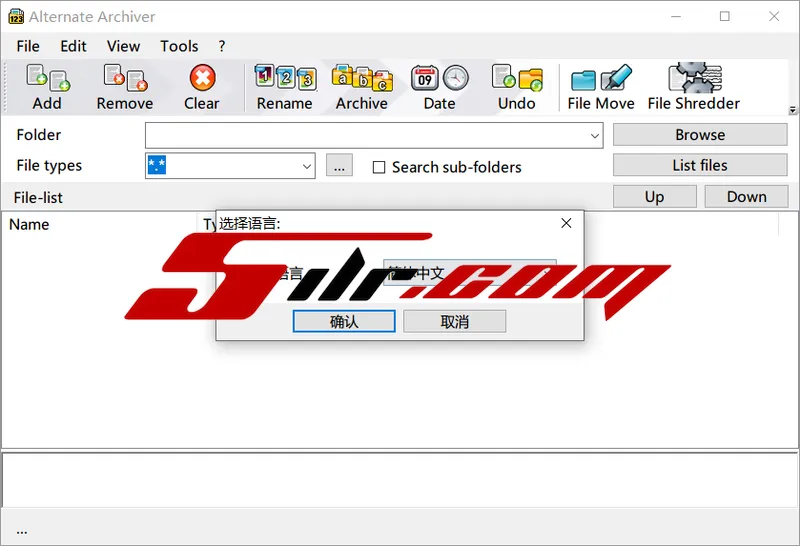
Task: Launch the File Shredder tool
Action: pyautogui.click(x=694, y=87)
